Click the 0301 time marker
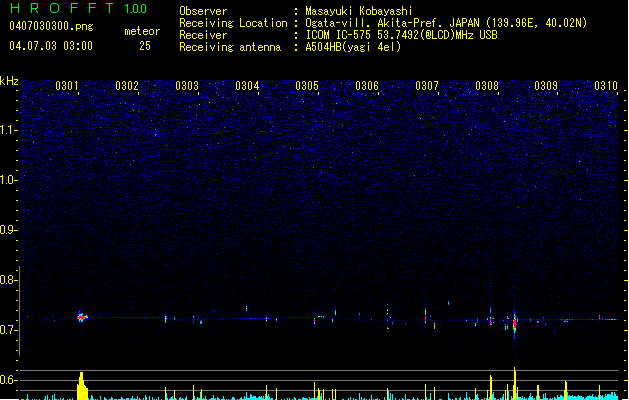The image size is (629, 400). 67,86
